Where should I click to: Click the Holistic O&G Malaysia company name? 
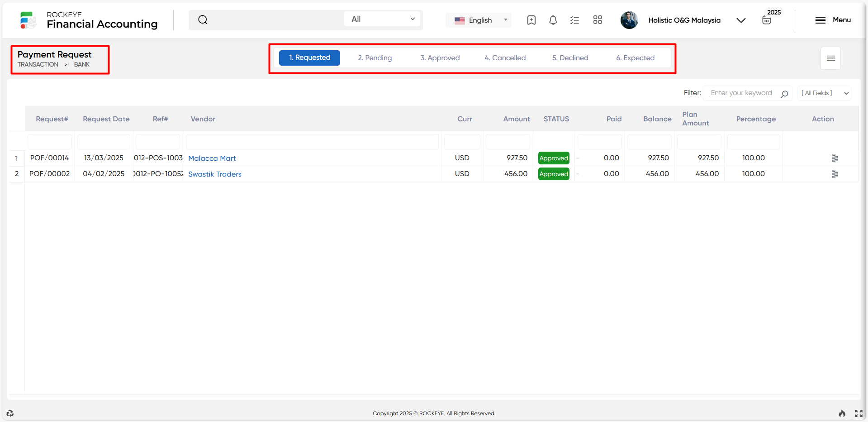point(684,20)
